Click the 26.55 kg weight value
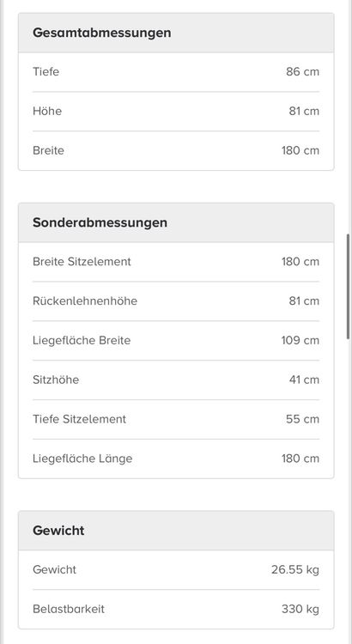The image size is (352, 644). click(295, 569)
